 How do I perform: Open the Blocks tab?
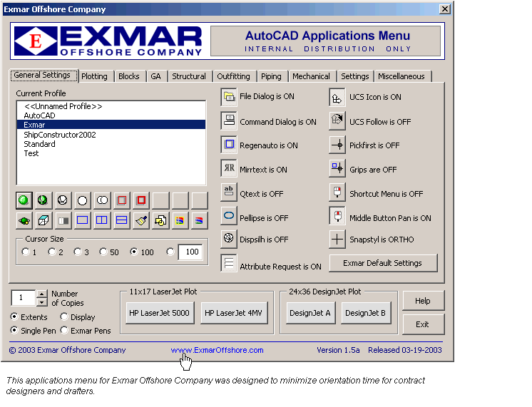pyautogui.click(x=129, y=76)
